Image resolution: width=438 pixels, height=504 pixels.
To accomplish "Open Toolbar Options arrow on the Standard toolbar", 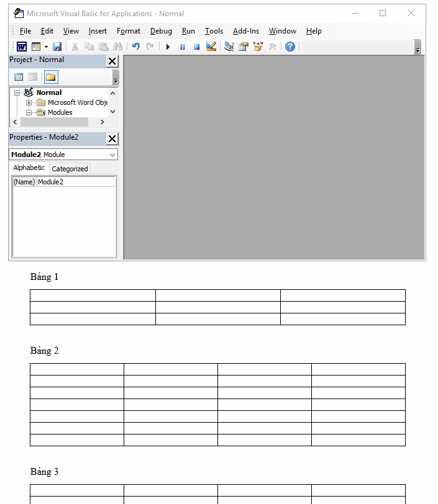I will (417, 47).
